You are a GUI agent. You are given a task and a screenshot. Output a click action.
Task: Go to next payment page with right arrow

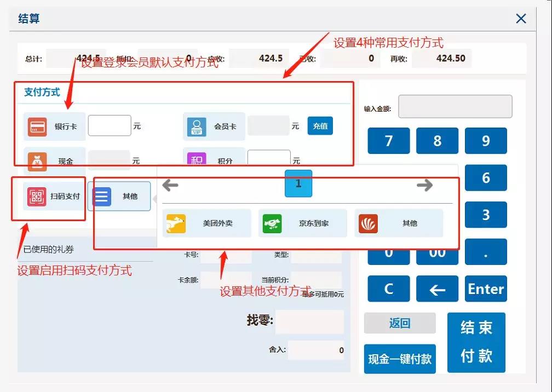(x=425, y=186)
